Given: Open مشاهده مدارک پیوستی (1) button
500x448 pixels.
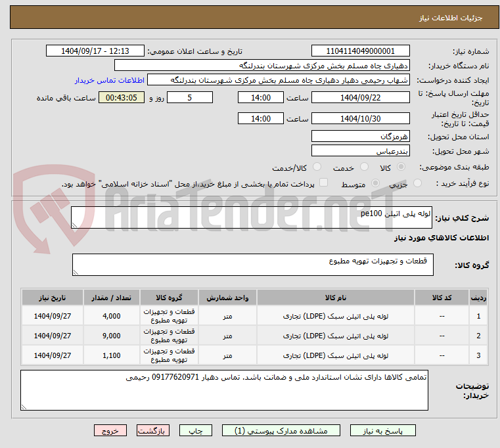Looking at the screenshot, I should tap(281, 430).
